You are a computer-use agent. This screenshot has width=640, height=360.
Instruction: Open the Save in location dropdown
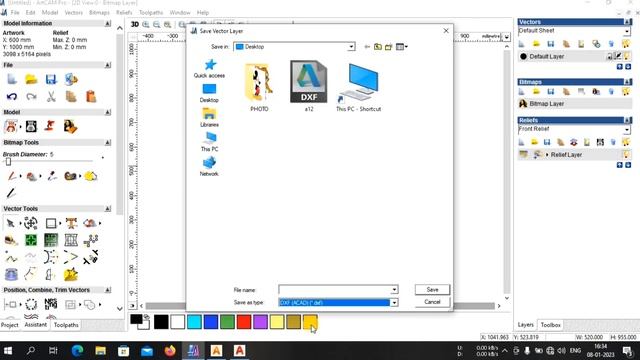pos(351,47)
